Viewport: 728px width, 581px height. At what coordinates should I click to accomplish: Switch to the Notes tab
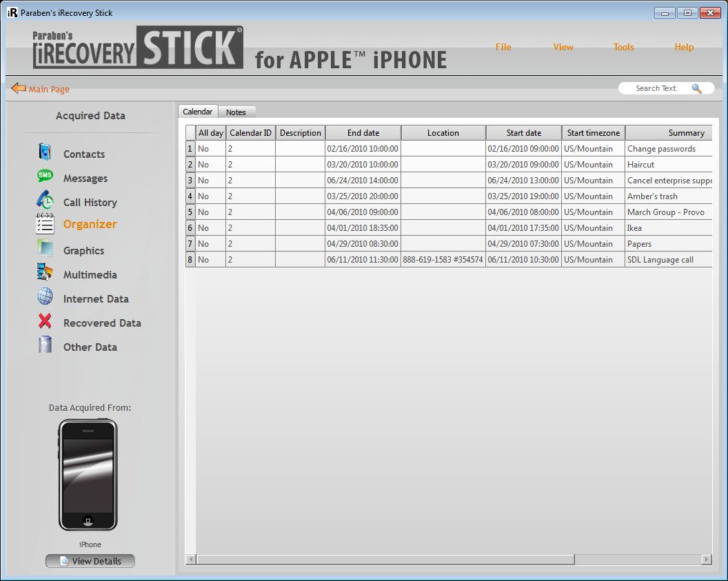tap(236, 112)
